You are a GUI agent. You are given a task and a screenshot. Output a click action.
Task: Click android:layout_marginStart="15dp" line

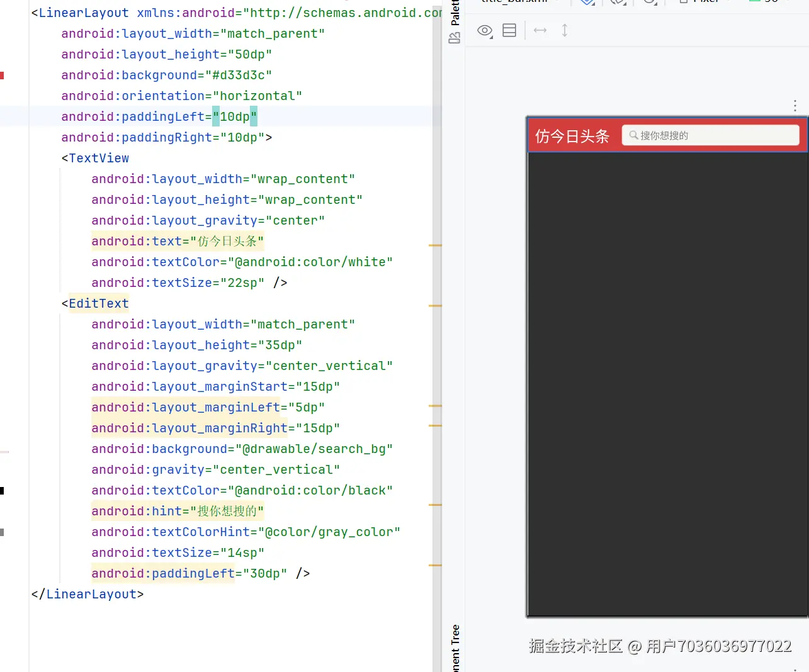tap(215, 386)
